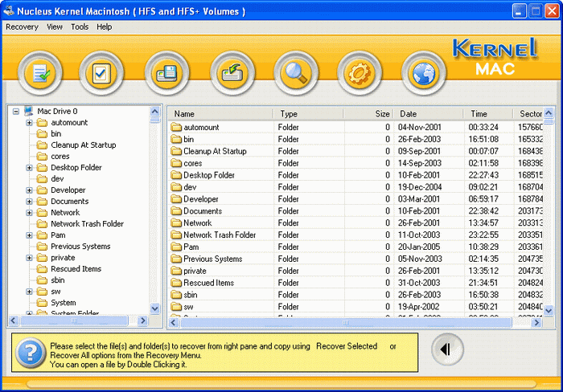Select the cores row in file list
563x392 pixels.
[x=355, y=163]
